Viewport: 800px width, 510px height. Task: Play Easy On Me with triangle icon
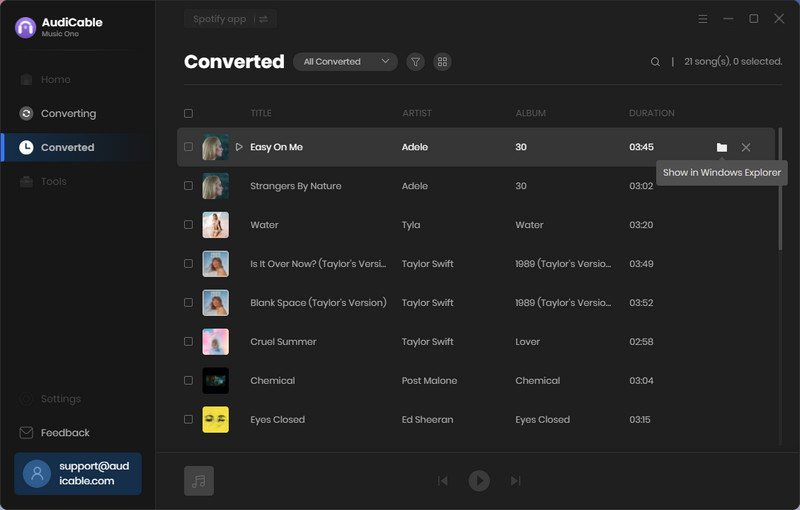pos(239,147)
